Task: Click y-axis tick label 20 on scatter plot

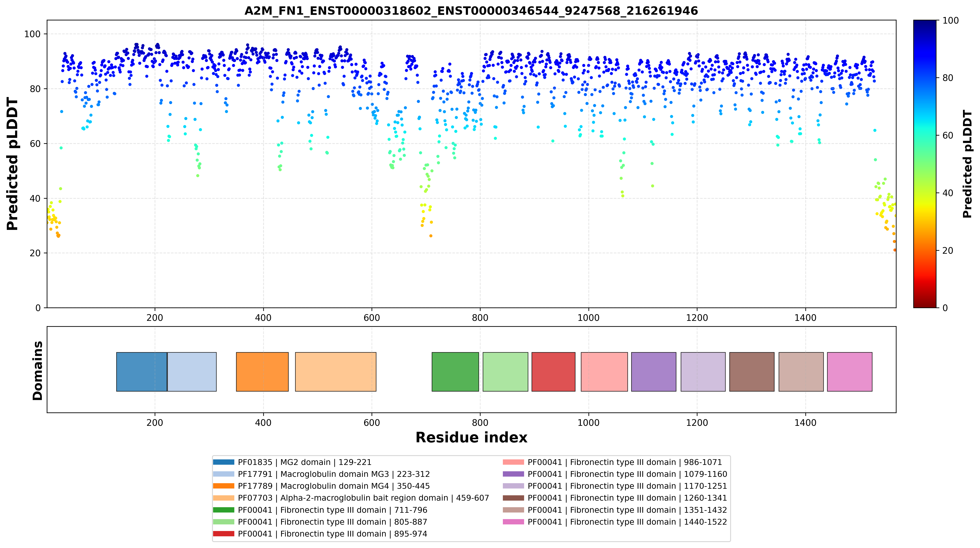Action: tap(35, 253)
